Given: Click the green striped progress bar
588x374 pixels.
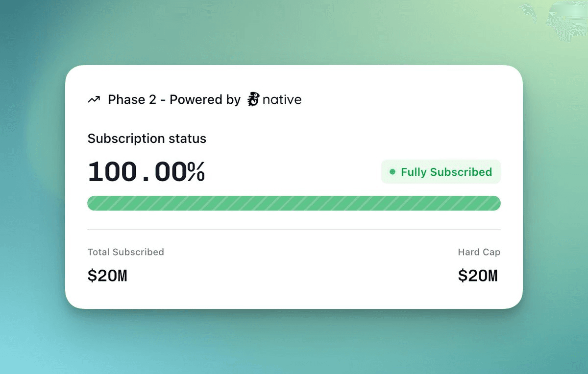Looking at the screenshot, I should pos(294,203).
